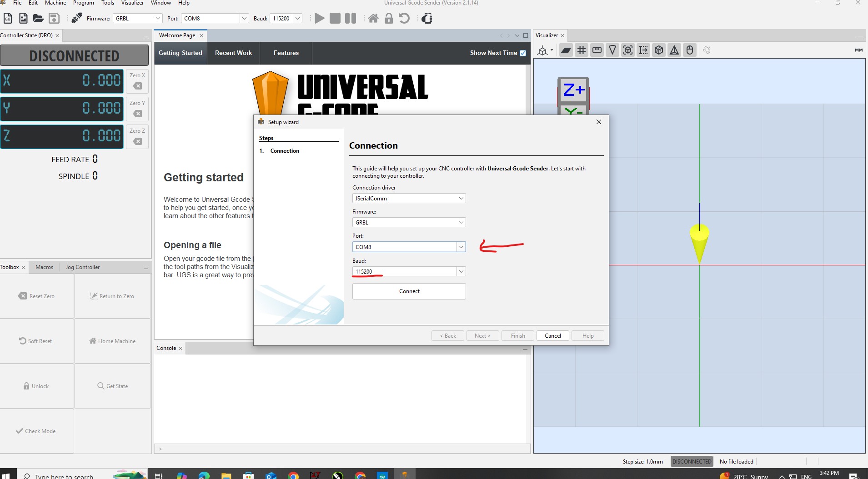
Task: Click Reset Zero in the Toolbox
Action: pos(36,296)
